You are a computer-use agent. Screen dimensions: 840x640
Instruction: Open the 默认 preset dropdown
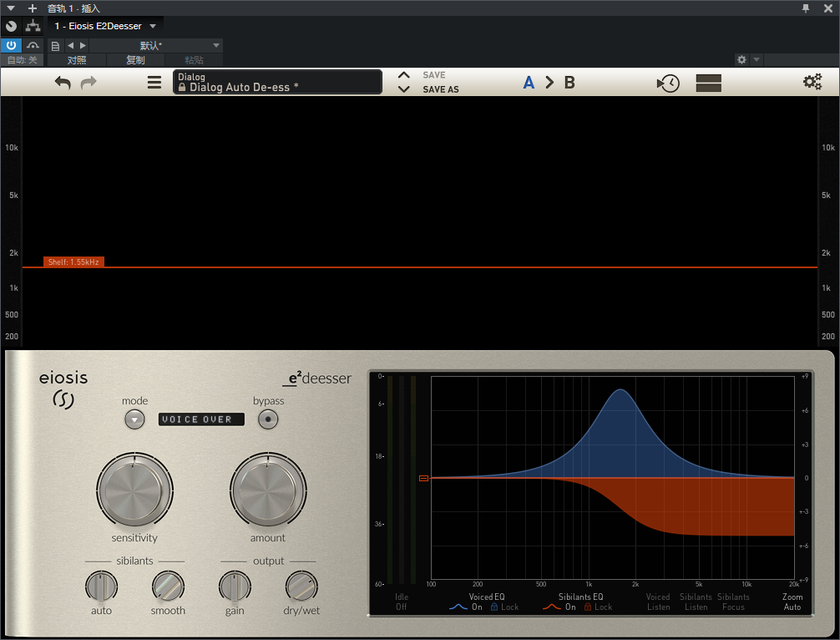(x=155, y=46)
